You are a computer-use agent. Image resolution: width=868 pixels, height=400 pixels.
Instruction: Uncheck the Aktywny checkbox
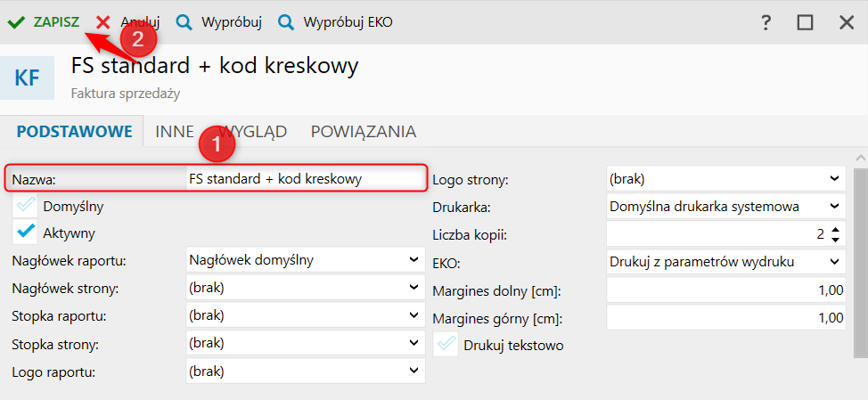(26, 233)
